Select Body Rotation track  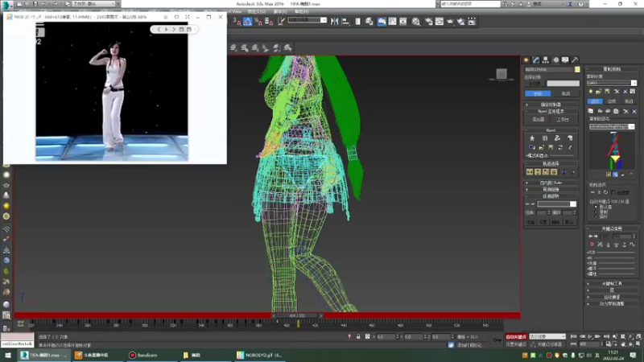coord(546,172)
